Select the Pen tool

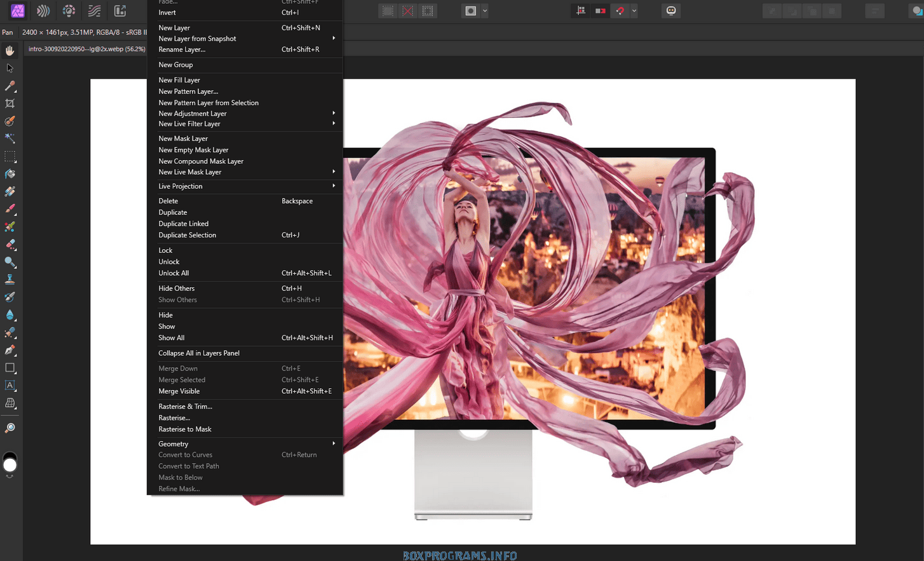click(10, 350)
